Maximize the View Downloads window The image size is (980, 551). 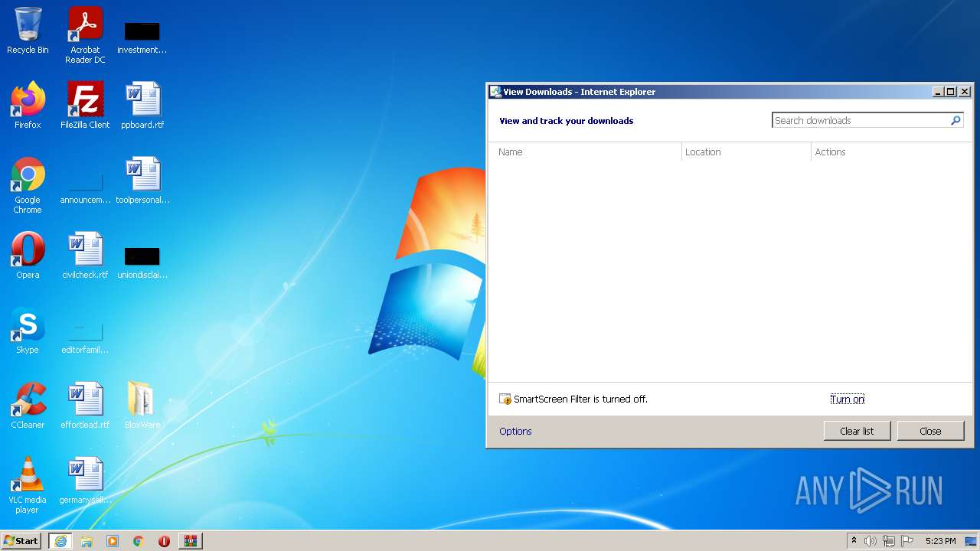951,91
